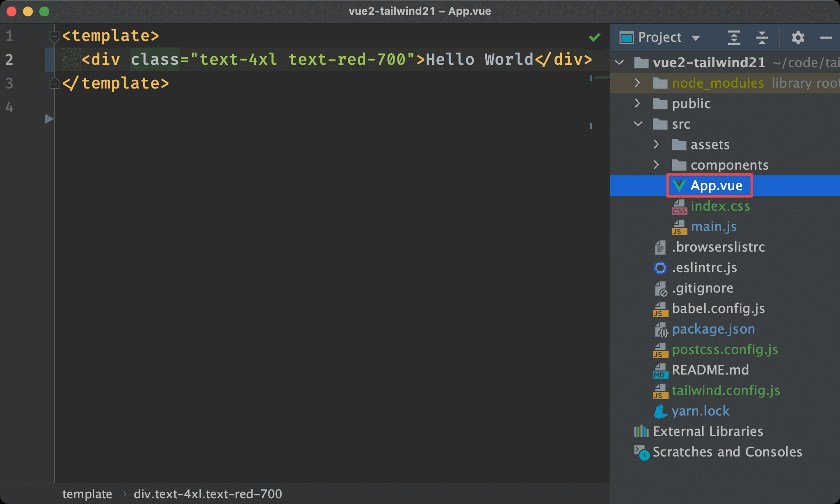Fold the opening template tag on line 1
The width and height of the screenshot is (840, 504).
click(x=54, y=36)
